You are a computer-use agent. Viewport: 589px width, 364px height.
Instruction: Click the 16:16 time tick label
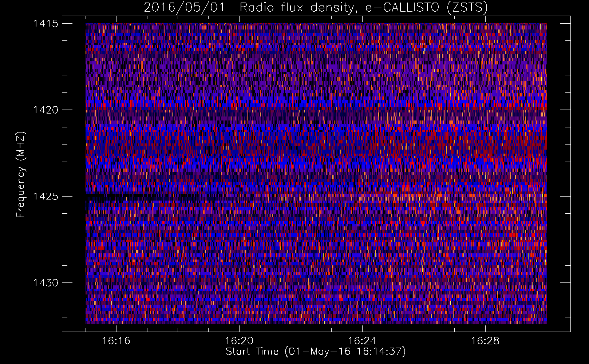click(x=116, y=341)
